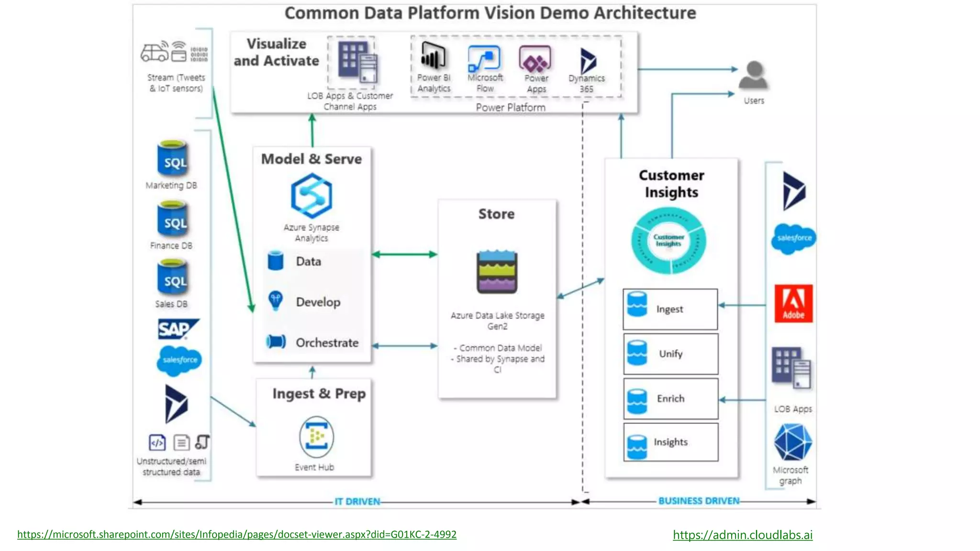Open the microsoft.sharepoint.com Infopedia link
The image size is (980, 551).
[237, 534]
